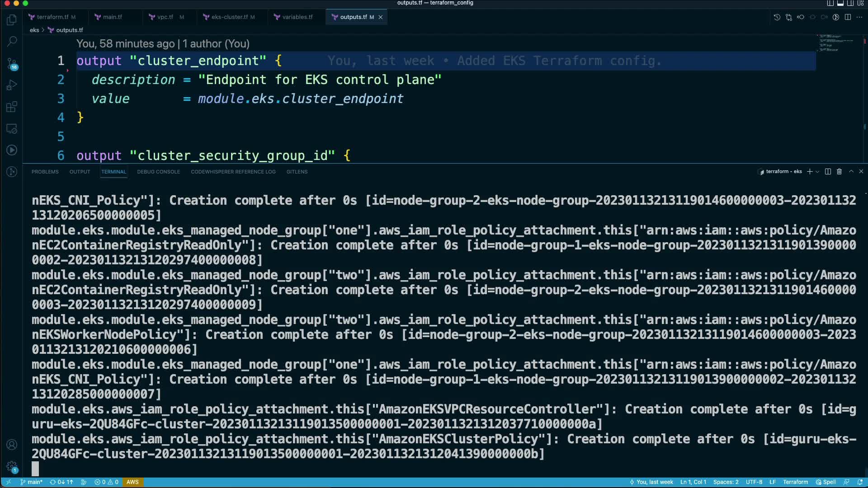Toggle file blame annotations icon

pyautogui.click(x=836, y=17)
